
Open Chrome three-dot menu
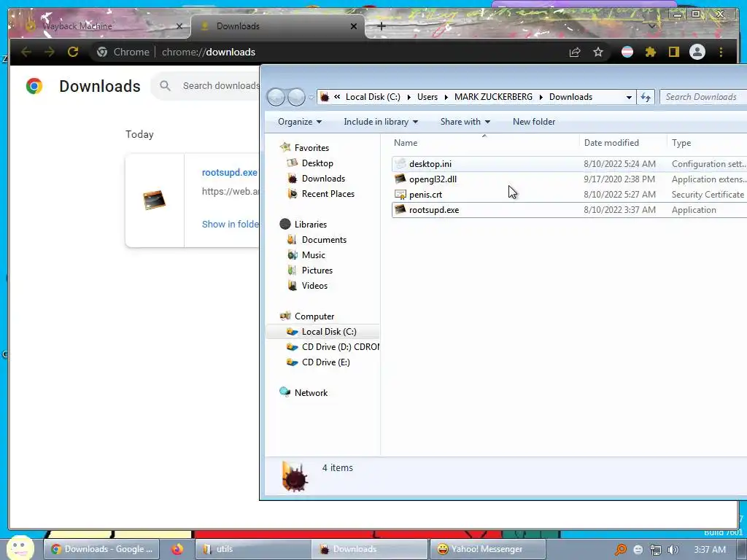[x=721, y=52]
